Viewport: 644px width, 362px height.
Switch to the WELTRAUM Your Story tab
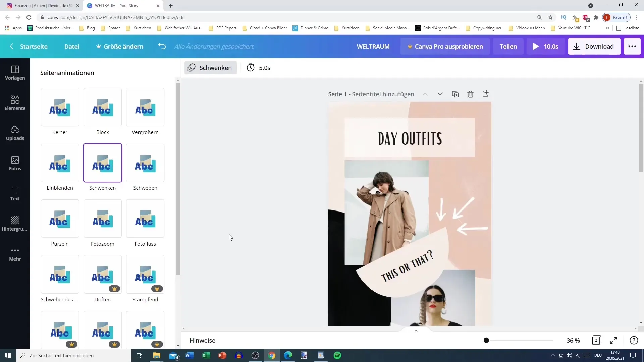click(123, 6)
